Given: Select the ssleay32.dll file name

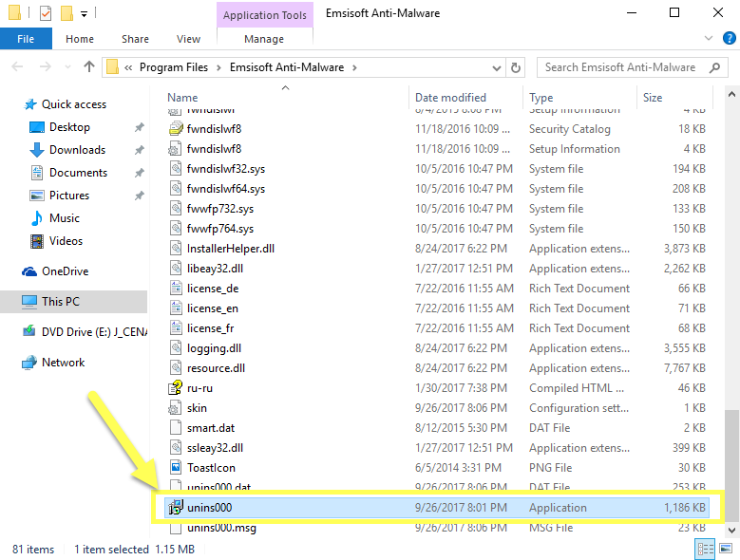Looking at the screenshot, I should pyautogui.click(x=215, y=447).
